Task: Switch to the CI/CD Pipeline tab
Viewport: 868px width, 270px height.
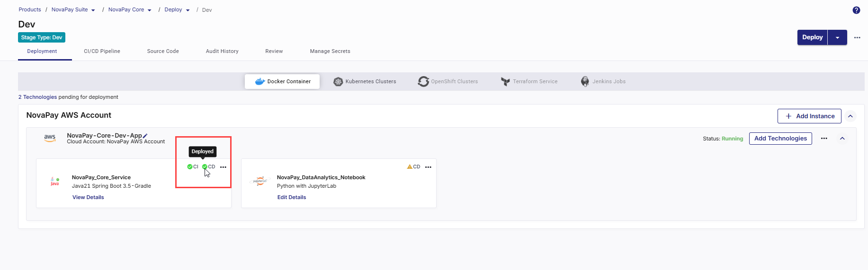Action: pyautogui.click(x=102, y=51)
